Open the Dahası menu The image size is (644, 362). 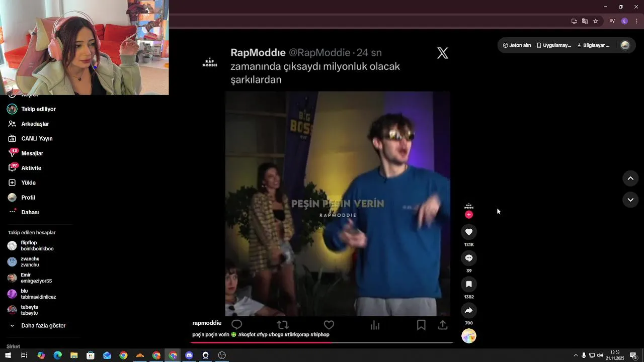coord(24,212)
